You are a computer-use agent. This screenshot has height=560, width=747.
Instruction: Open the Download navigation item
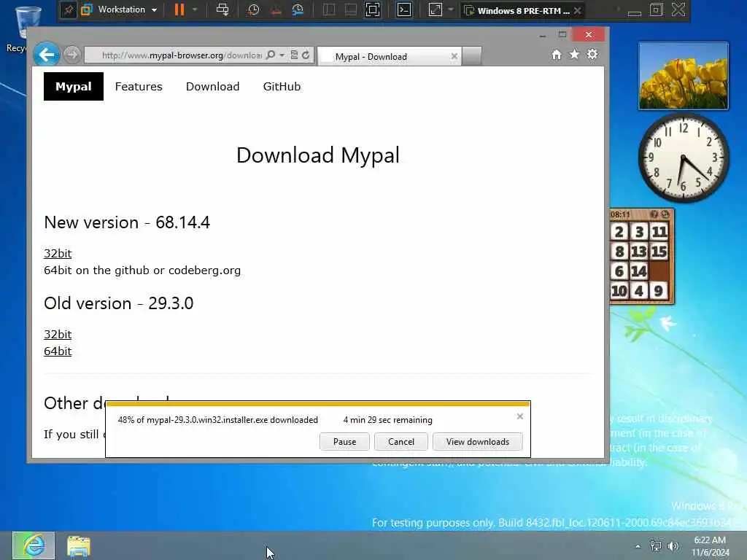pyautogui.click(x=212, y=86)
